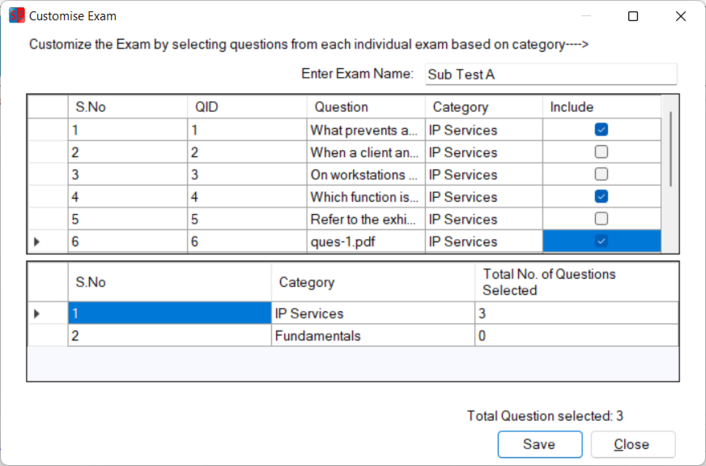706x466 pixels.
Task: Click the selected count cell for Fundamentals
Action: tap(576, 336)
